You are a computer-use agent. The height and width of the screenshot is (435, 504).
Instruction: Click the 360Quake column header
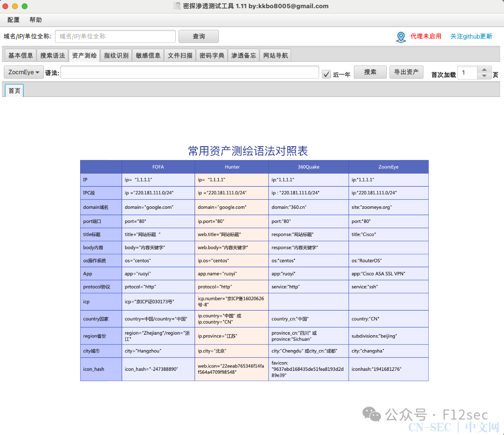pos(308,167)
